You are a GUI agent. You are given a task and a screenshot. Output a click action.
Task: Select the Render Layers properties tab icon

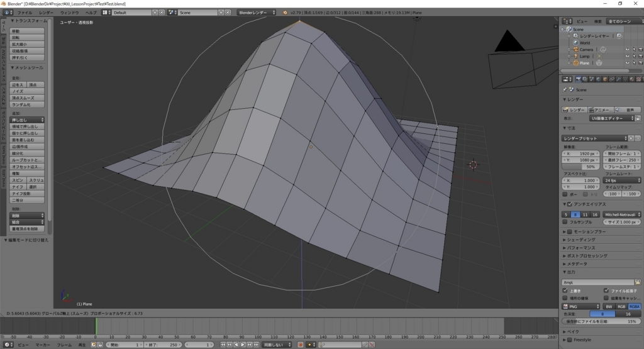pos(585,79)
